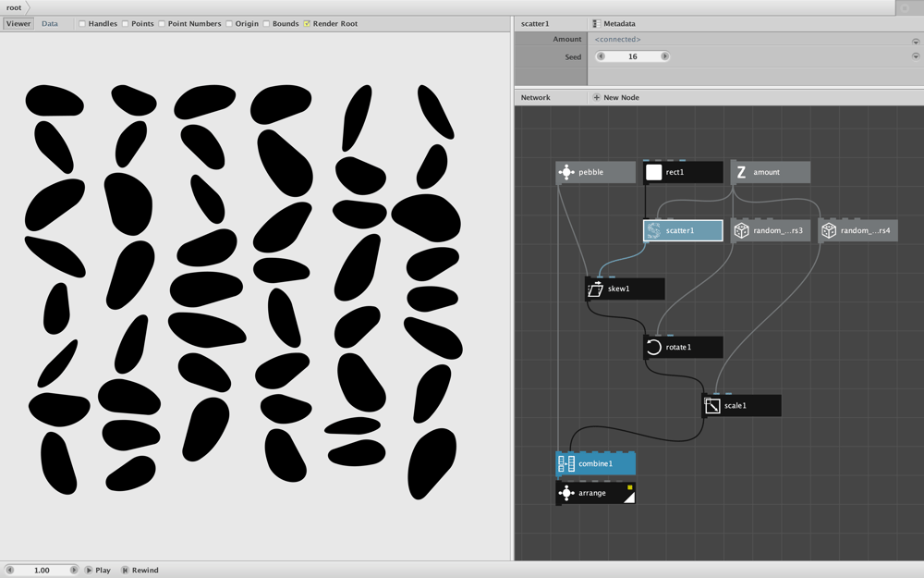Viewport: 924px width, 578px height.
Task: Enable the Handles checkbox
Action: (82, 24)
